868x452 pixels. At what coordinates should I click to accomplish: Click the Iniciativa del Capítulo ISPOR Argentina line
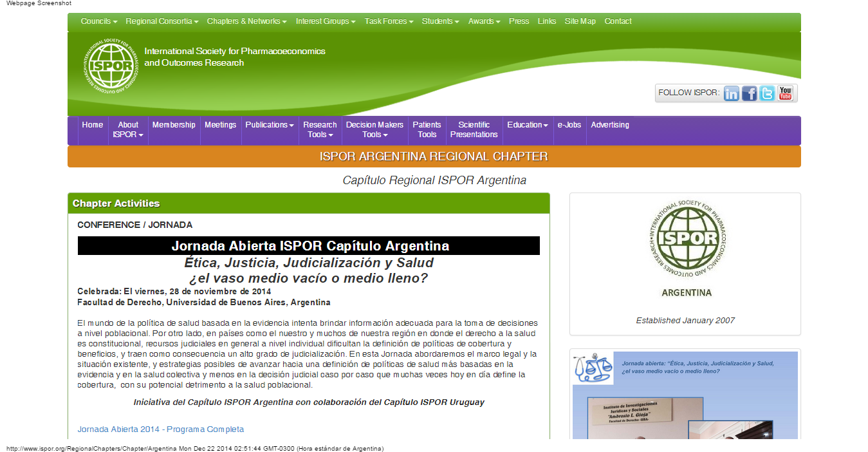(309, 402)
